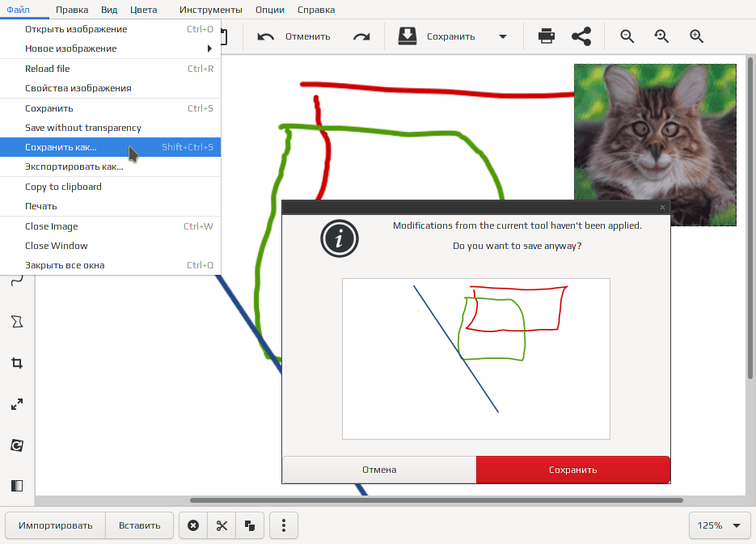
Task: Open the Инструменты menu
Action: pos(211,10)
